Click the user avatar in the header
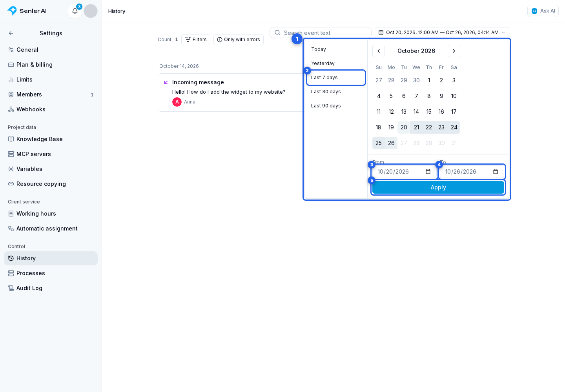The image size is (565, 392). point(91,11)
